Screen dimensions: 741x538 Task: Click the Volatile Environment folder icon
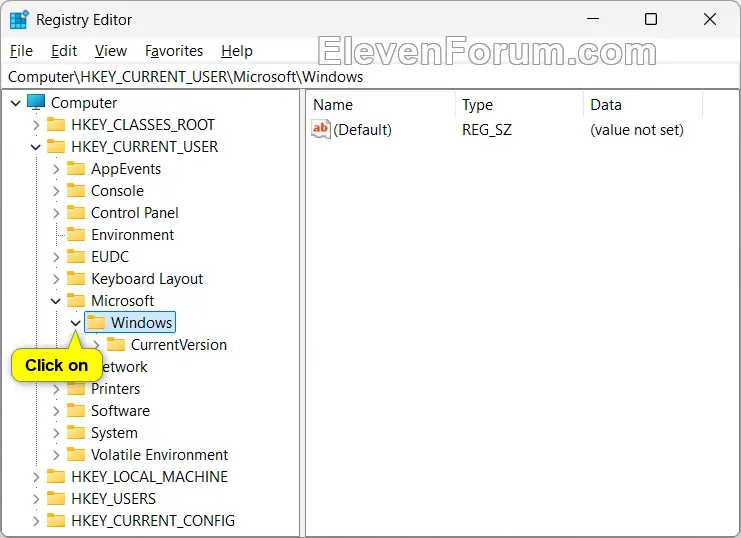(x=76, y=454)
